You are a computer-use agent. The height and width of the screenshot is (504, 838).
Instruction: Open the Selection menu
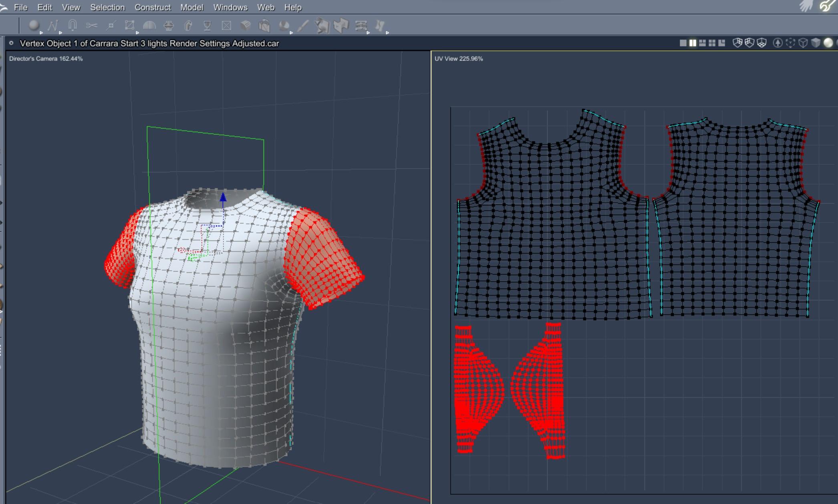(107, 7)
